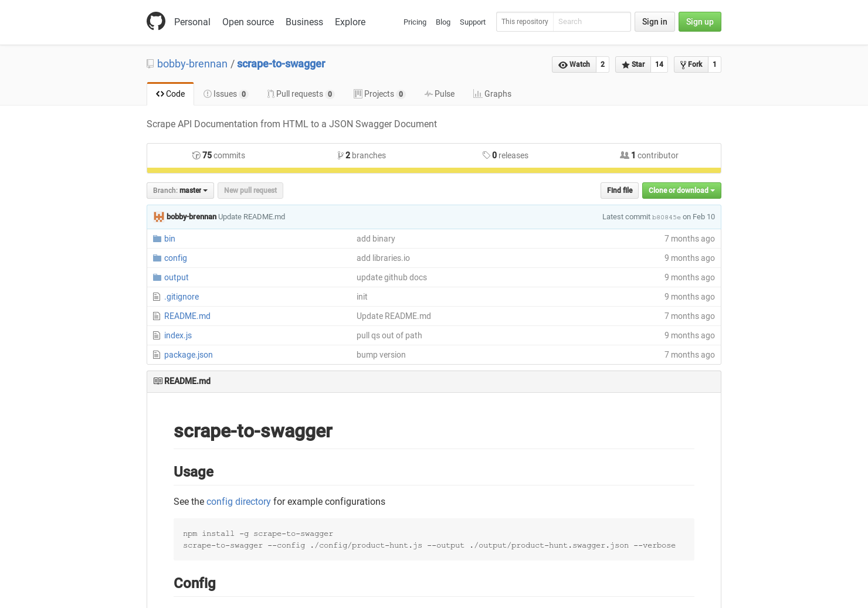The height and width of the screenshot is (608, 868).
Task: View the 1 contributor
Action: (x=649, y=155)
